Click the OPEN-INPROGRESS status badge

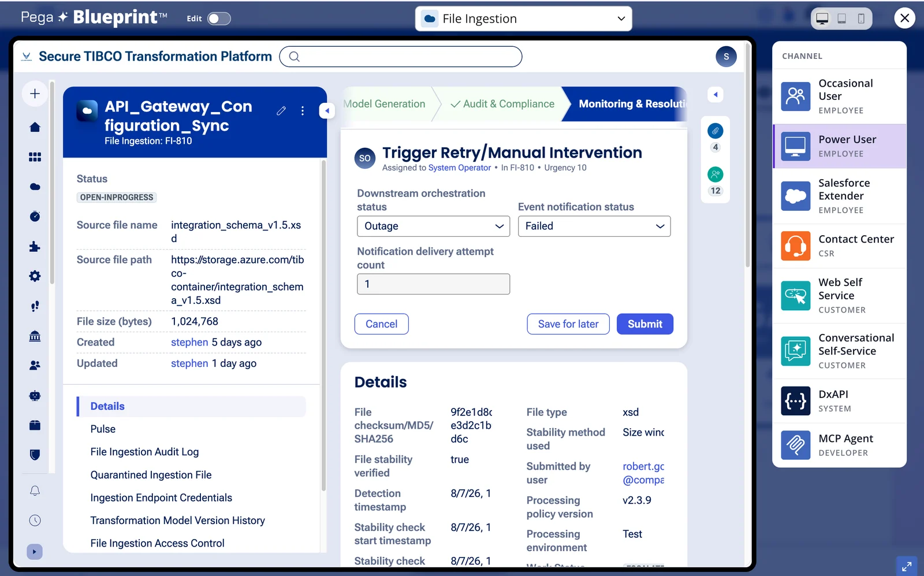click(117, 198)
